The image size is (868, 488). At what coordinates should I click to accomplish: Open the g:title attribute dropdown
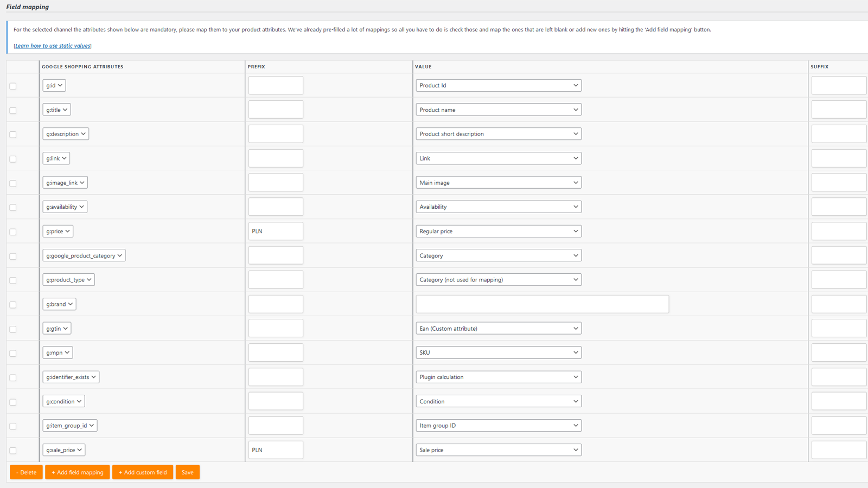pos(56,110)
